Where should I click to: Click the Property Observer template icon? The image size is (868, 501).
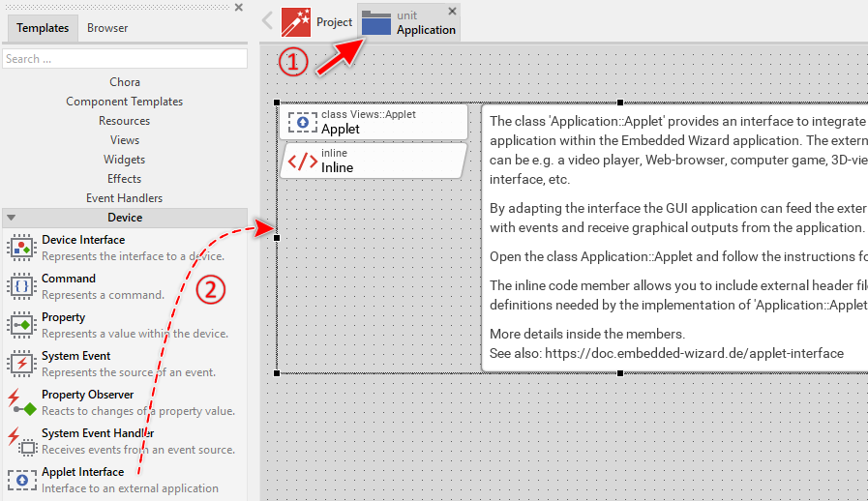click(x=21, y=402)
